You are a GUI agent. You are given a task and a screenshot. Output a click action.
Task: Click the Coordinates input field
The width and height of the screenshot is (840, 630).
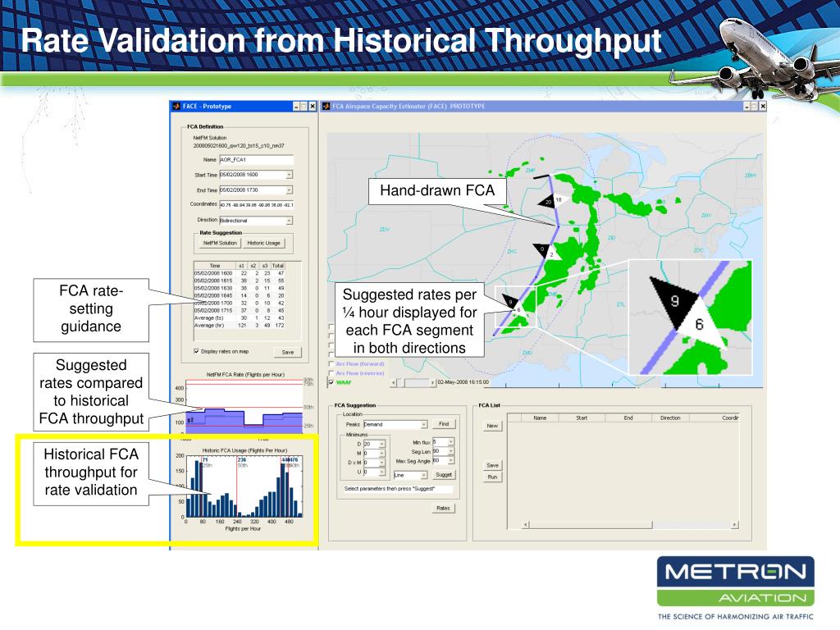[x=256, y=204]
